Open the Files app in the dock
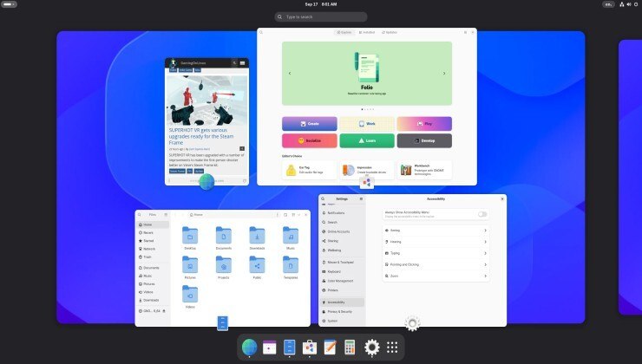The height and width of the screenshot is (364, 642). [x=290, y=348]
